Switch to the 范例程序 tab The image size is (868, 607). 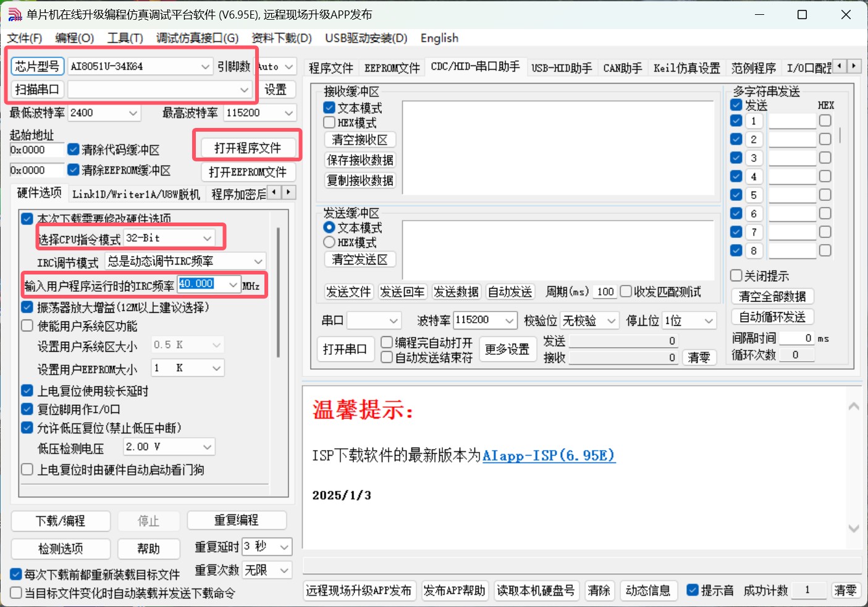[x=754, y=67]
